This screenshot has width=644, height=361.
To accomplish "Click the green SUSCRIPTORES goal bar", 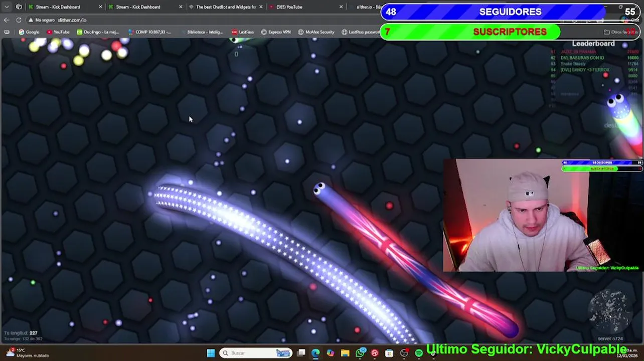I will click(510, 32).
